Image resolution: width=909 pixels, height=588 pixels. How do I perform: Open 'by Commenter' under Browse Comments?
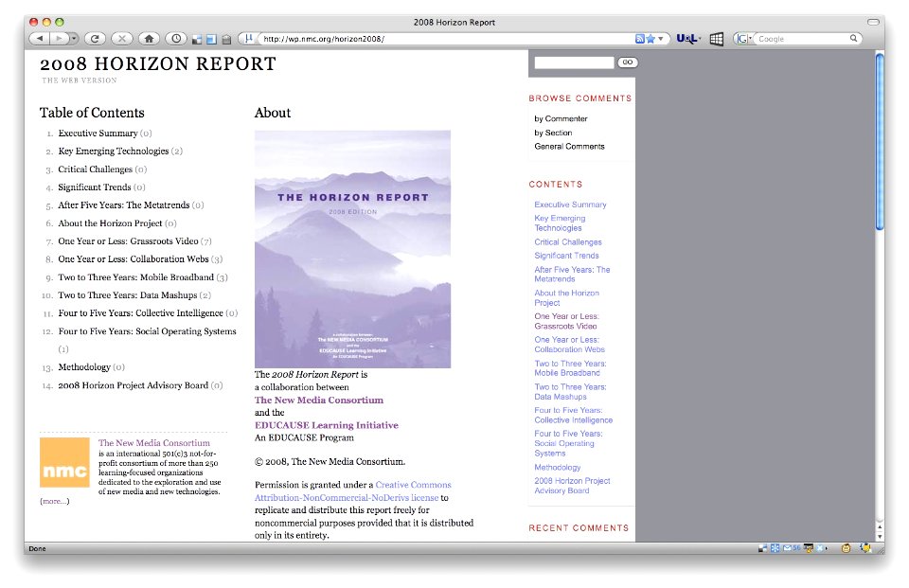click(561, 118)
